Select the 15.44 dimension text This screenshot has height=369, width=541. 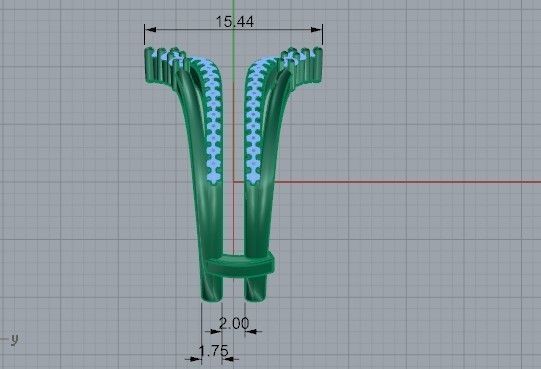235,21
